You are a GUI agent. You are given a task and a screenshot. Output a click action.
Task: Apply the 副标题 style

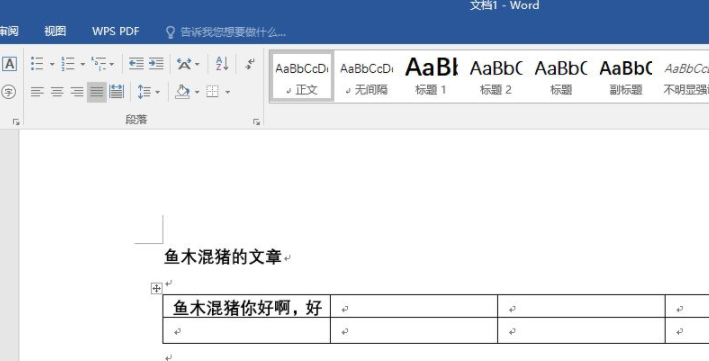[625, 76]
